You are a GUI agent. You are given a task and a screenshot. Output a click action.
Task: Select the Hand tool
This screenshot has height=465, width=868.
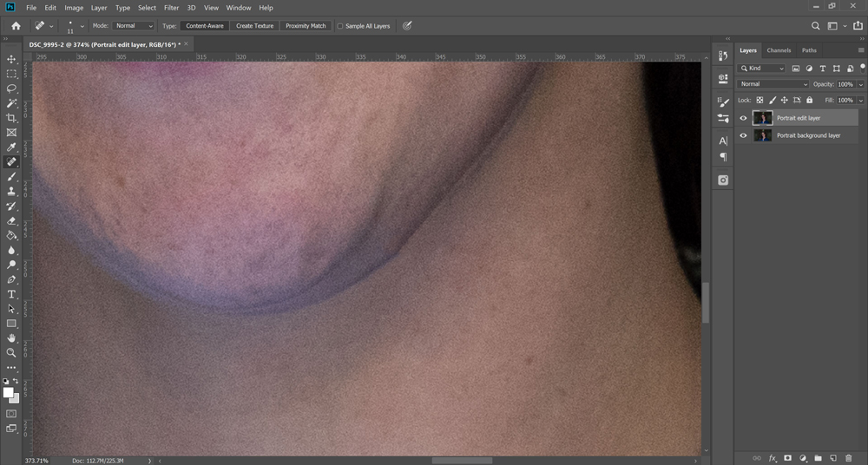11,337
